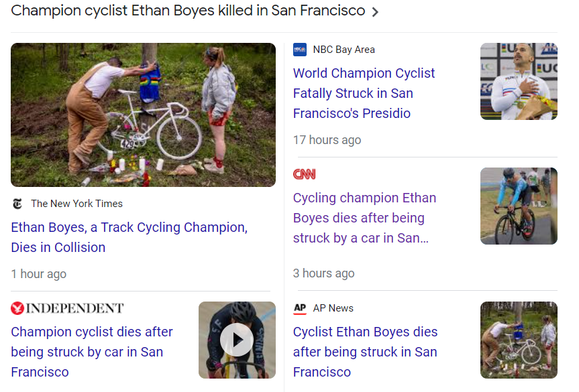Click the "NBC Bay Area" source label
Image resolution: width=579 pixels, height=392 pixels.
344,50
